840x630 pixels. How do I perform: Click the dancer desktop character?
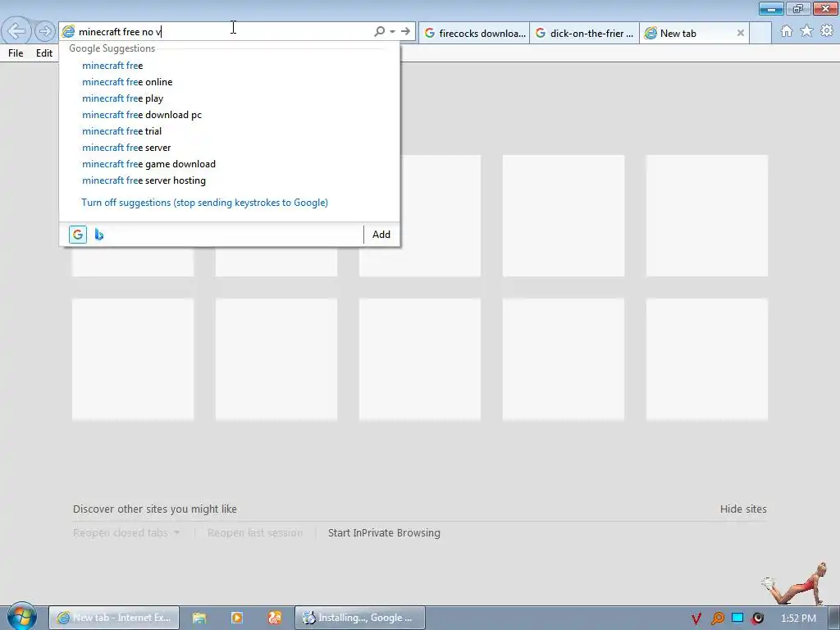[x=796, y=584]
